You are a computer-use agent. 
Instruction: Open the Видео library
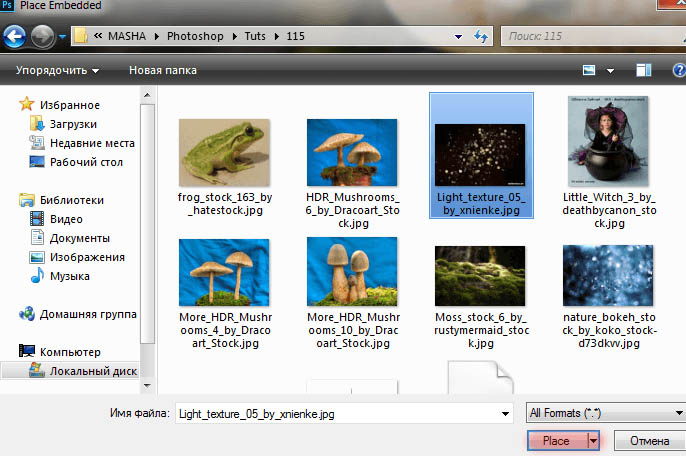coord(66,219)
